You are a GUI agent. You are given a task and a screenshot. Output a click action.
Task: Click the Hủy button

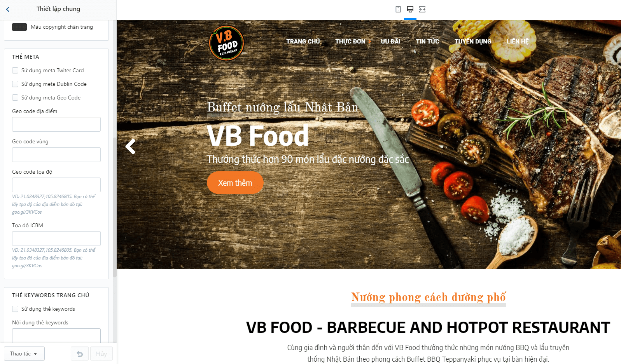[x=101, y=354]
